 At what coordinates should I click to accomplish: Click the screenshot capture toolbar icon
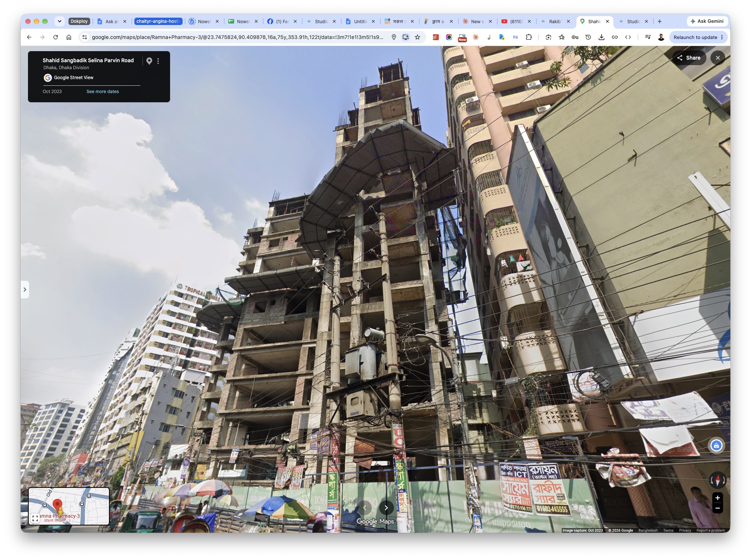[x=549, y=37]
